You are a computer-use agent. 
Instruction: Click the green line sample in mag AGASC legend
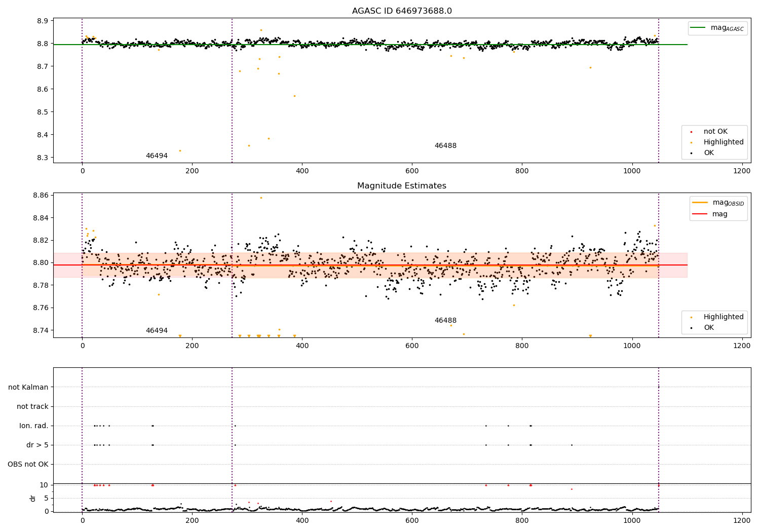coord(698,28)
